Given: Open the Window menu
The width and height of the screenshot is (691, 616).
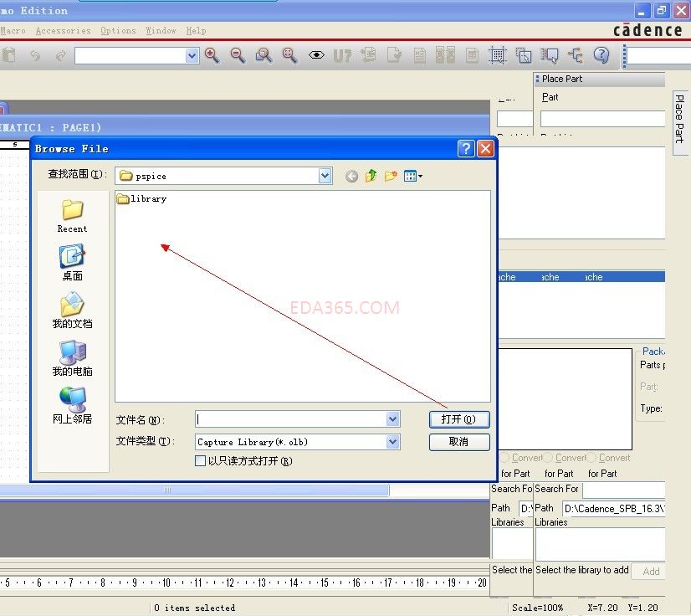Looking at the screenshot, I should coord(161,30).
